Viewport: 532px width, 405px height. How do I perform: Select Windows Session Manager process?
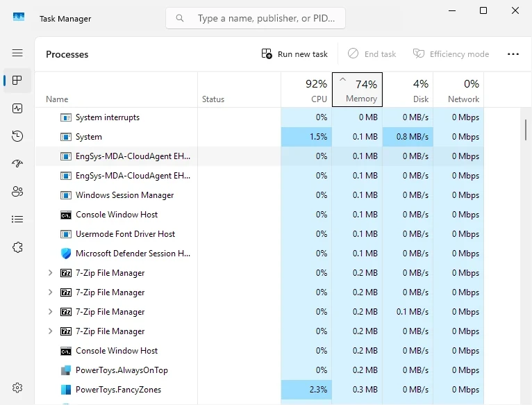tap(260, 195)
